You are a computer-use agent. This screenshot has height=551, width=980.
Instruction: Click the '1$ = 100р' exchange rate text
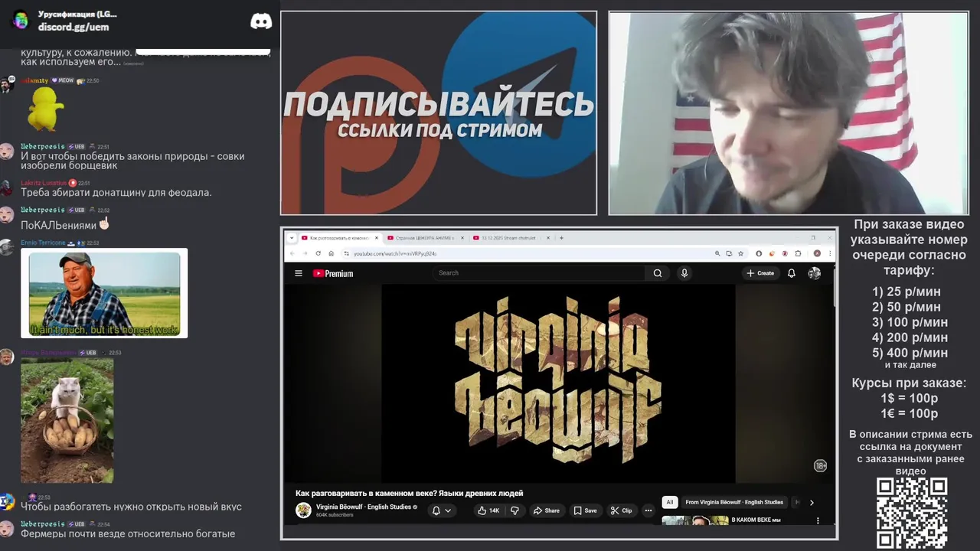[910, 398]
